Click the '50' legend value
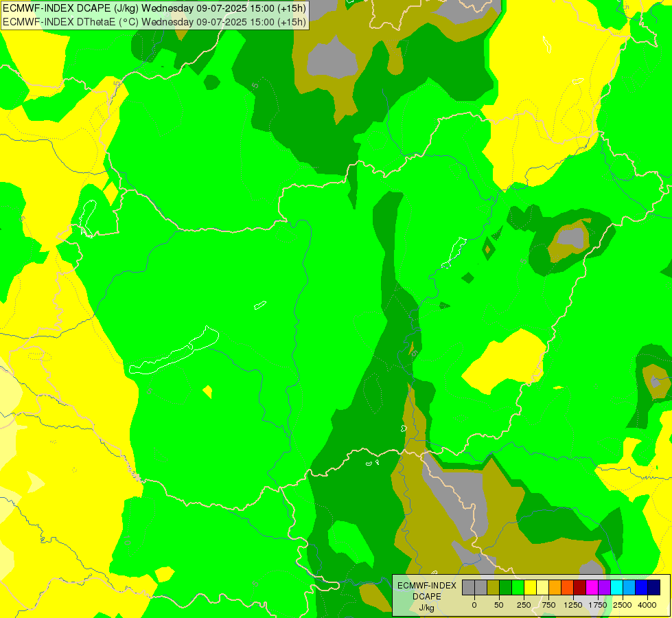Screen dimensions: 672x618 499,605
